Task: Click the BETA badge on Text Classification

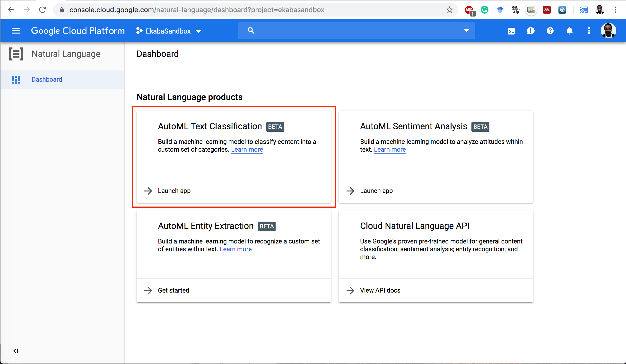Action: 275,127
